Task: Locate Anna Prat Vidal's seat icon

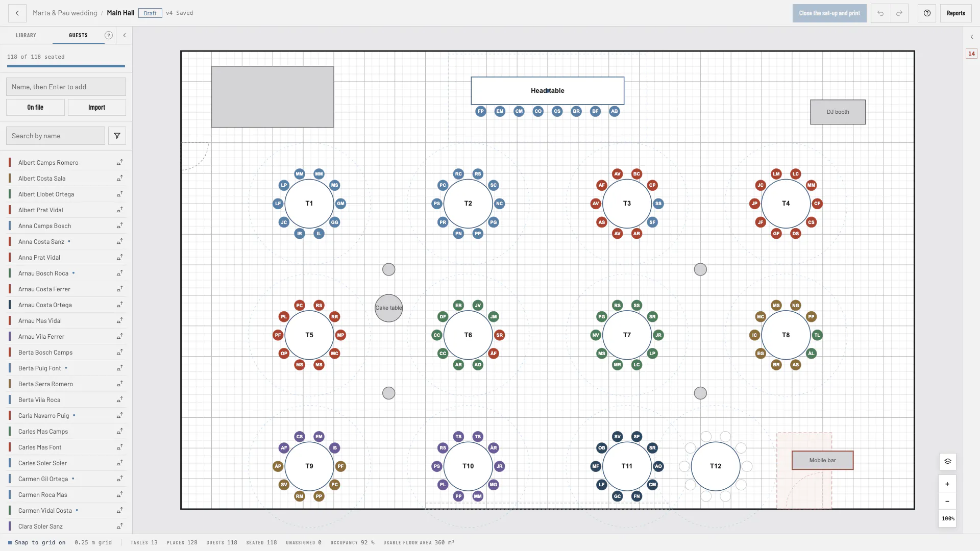Action: (120, 257)
